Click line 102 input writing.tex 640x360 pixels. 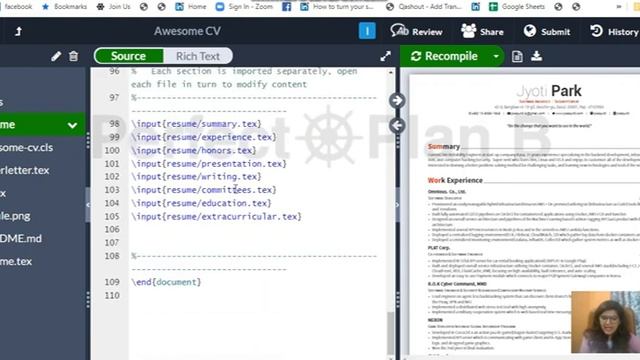[x=196, y=177]
